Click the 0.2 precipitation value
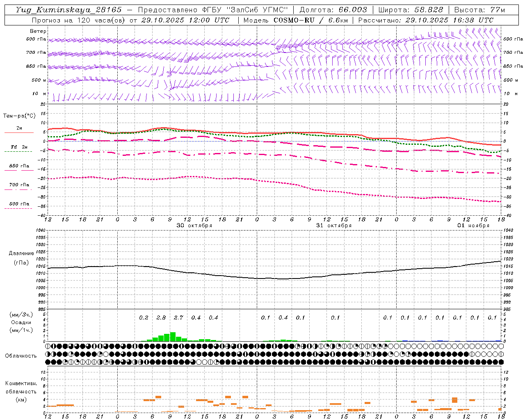The image size is (525, 420). click(144, 317)
